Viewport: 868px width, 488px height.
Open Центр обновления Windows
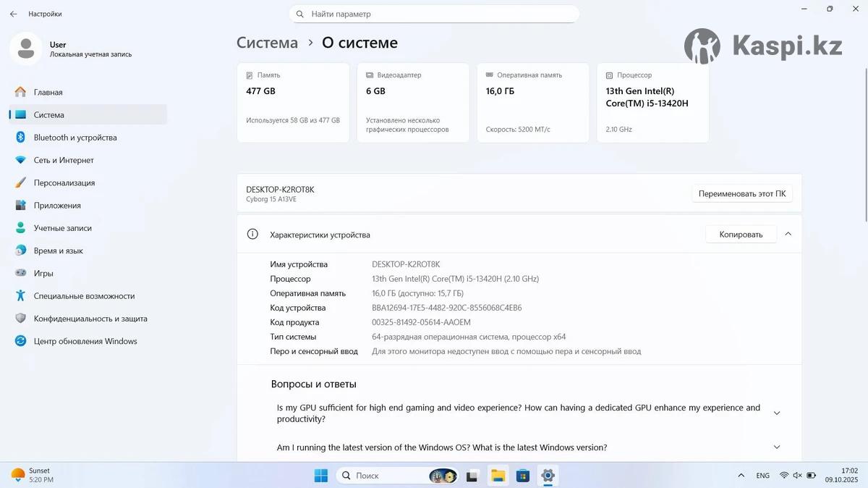click(x=85, y=341)
